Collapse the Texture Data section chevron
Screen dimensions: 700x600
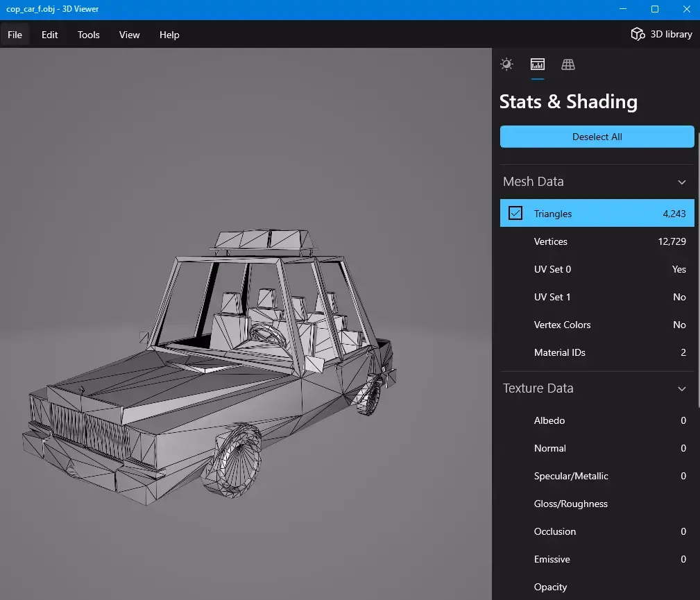(x=681, y=388)
